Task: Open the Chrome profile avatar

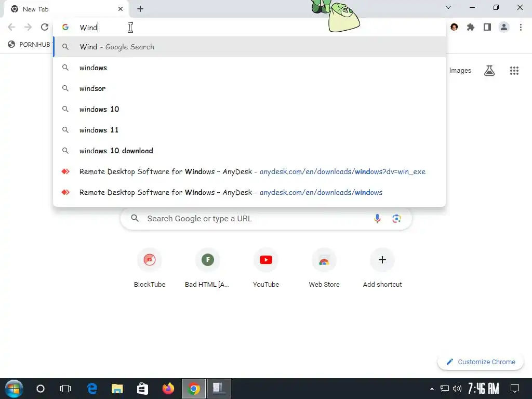Action: pos(504,27)
